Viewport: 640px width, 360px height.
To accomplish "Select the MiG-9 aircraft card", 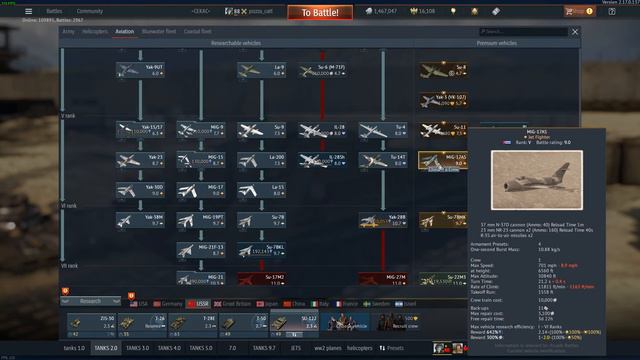I will pos(201,130).
